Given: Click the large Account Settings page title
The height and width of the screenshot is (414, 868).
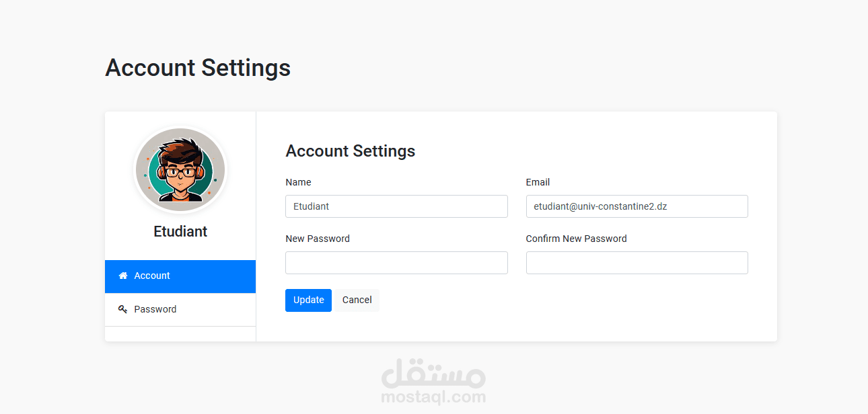Looking at the screenshot, I should pos(198,68).
